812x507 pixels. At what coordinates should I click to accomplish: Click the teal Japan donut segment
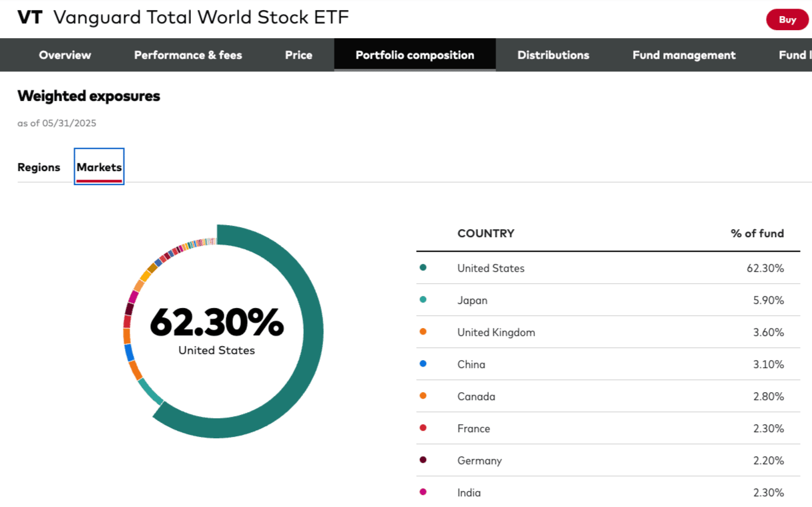[150, 391]
